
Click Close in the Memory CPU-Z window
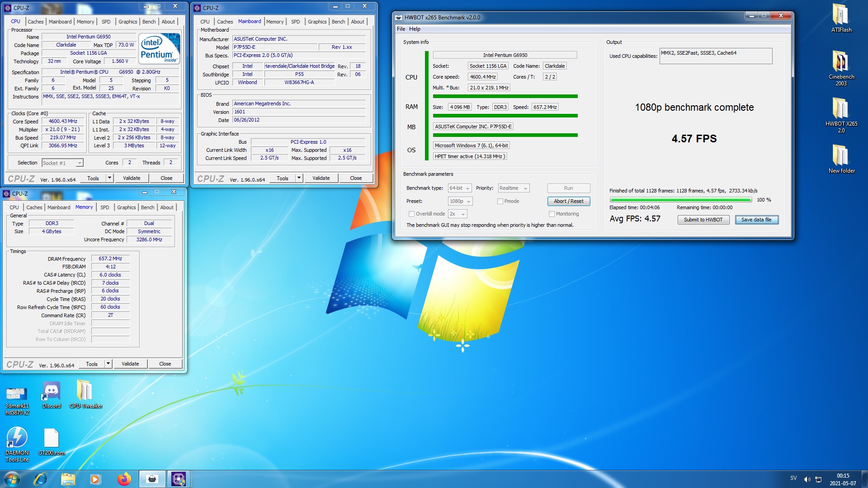(165, 364)
